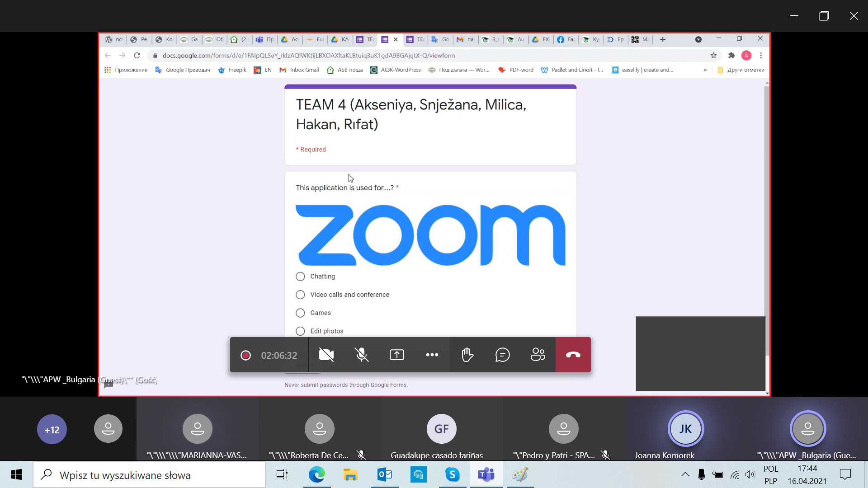Screen dimensions: 868x488
Task: Close the active Google Forms tab
Action: pos(396,39)
